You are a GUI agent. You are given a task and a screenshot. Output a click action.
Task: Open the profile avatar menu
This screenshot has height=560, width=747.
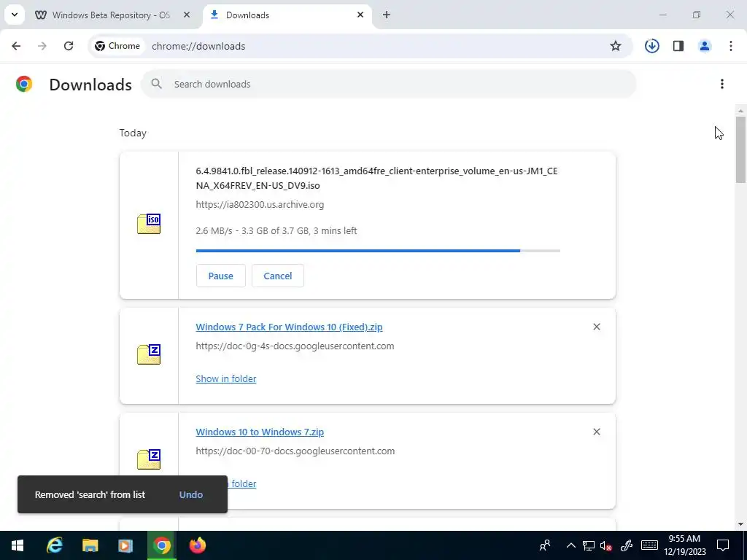click(x=705, y=46)
